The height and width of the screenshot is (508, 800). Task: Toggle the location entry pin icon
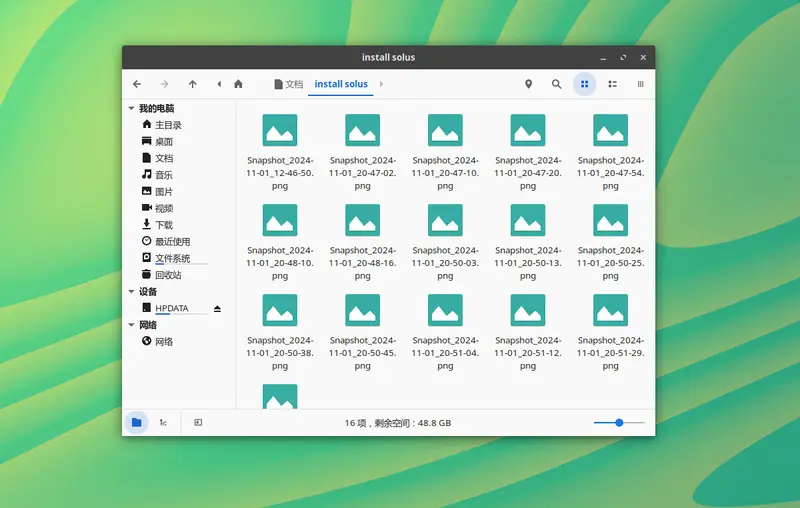tap(529, 84)
